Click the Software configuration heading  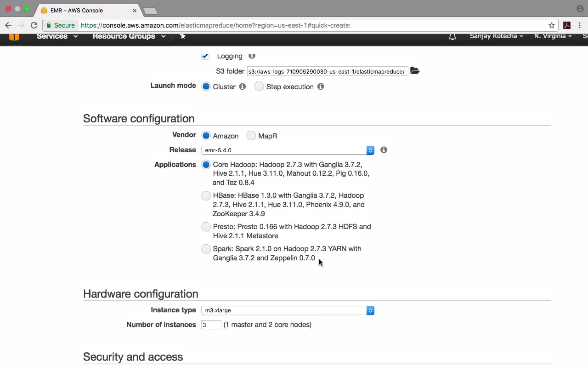139,119
